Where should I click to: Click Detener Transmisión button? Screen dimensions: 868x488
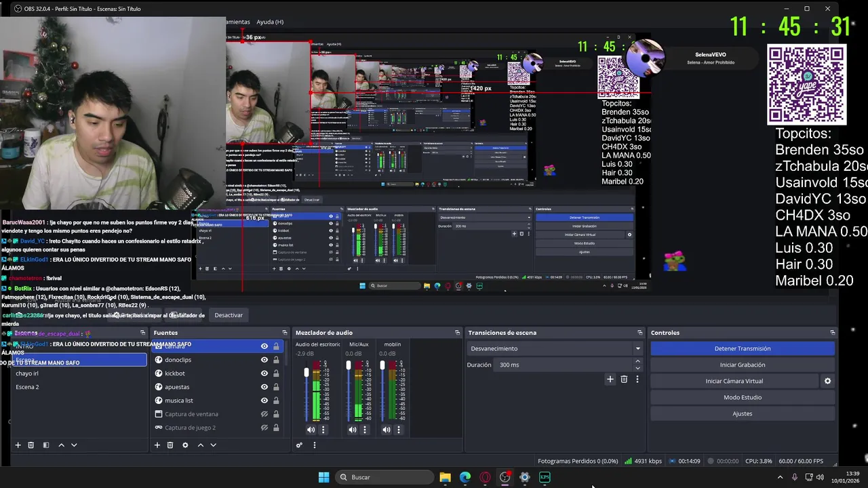click(743, 348)
